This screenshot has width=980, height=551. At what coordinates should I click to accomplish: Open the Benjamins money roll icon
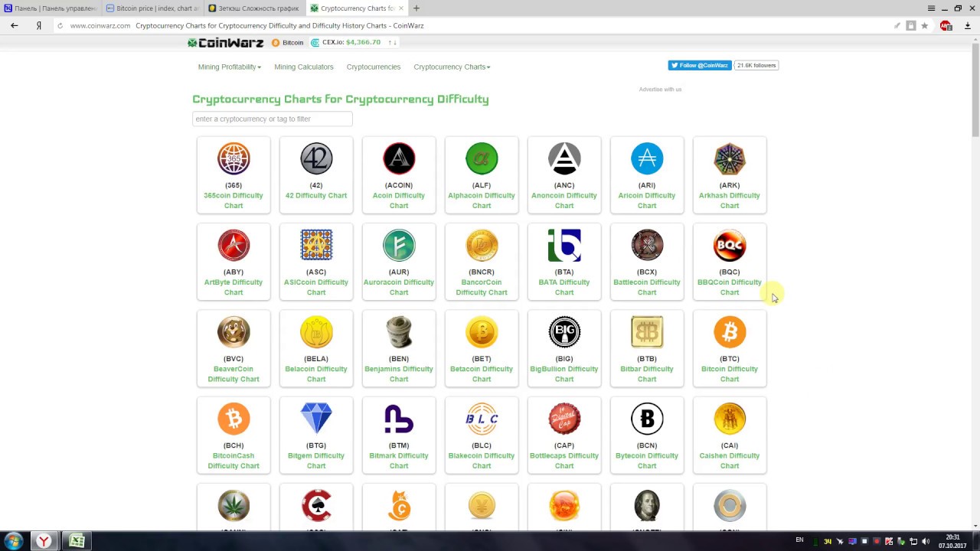click(x=399, y=332)
